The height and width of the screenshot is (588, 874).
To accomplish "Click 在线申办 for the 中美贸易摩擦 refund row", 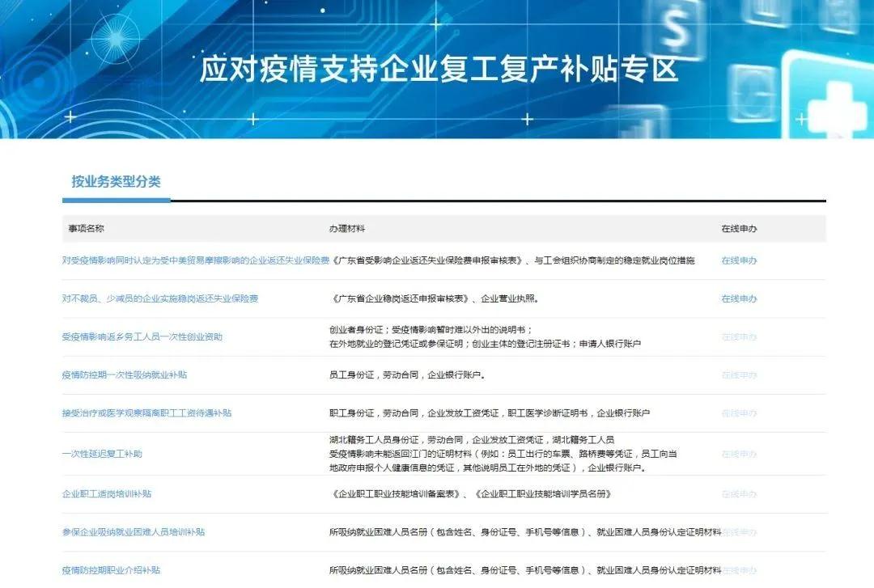I will 739,260.
